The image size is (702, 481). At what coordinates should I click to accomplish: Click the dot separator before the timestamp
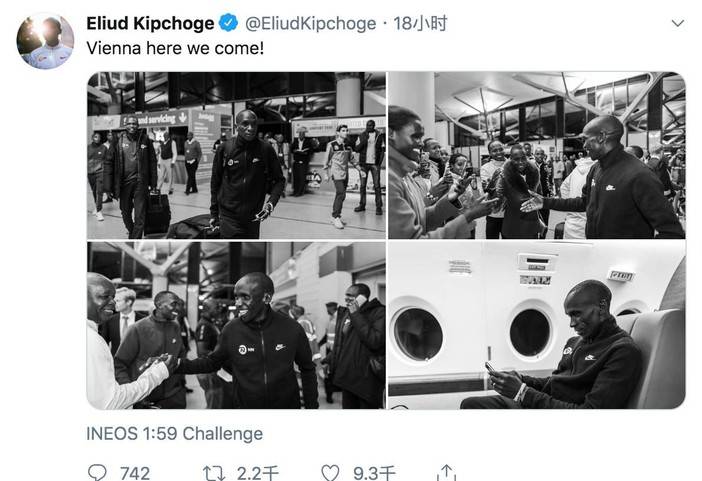385,24
